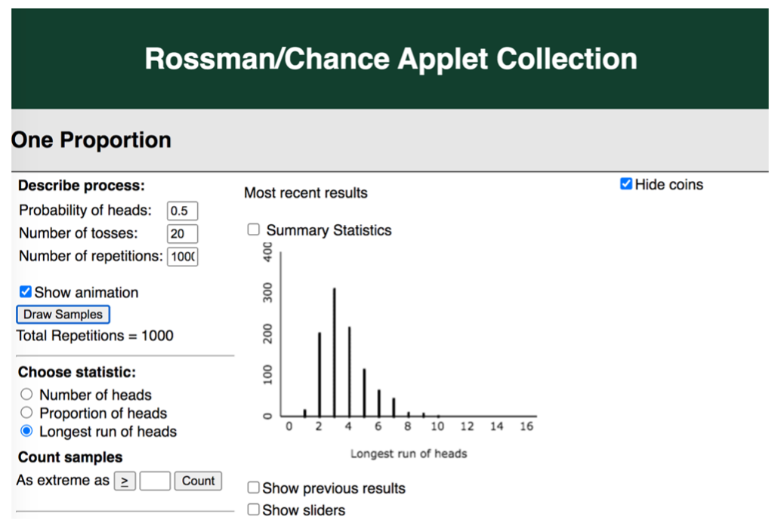Click the Number of tosses input box
This screenshot has width=784, height=532.
[x=182, y=233]
